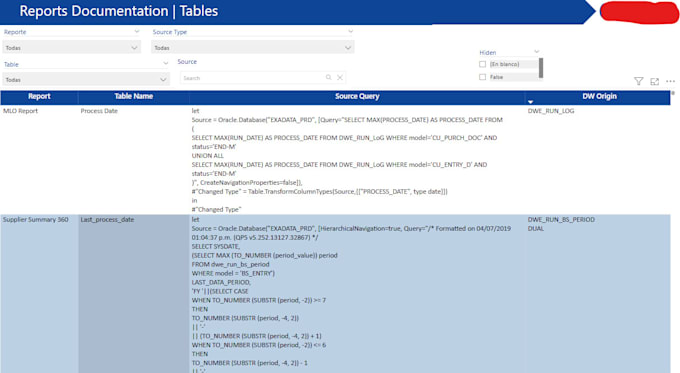Viewport: 680px width, 373px height.
Task: Check the False checkbox in Hiden
Action: point(482,77)
